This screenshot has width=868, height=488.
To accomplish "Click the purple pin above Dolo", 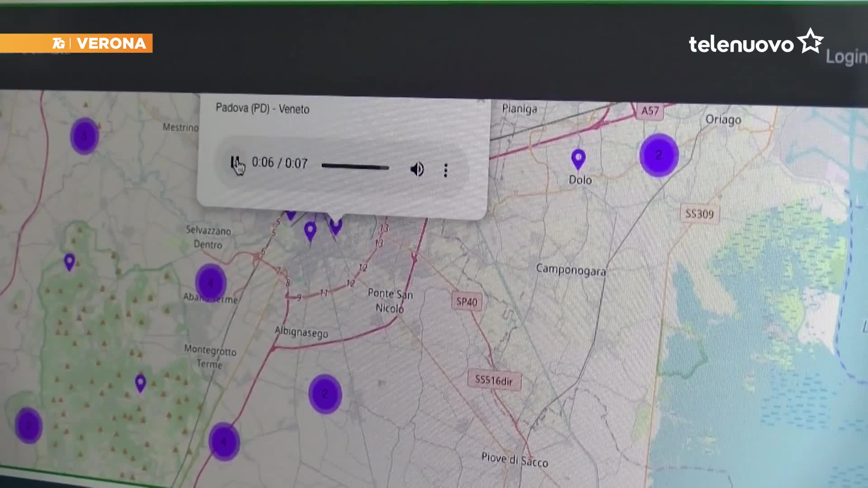I will 578,158.
